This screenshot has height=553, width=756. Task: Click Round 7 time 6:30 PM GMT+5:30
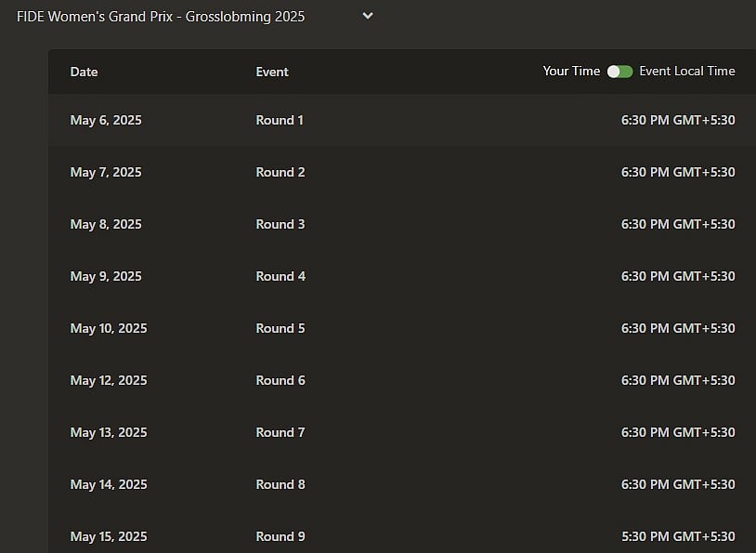(678, 433)
